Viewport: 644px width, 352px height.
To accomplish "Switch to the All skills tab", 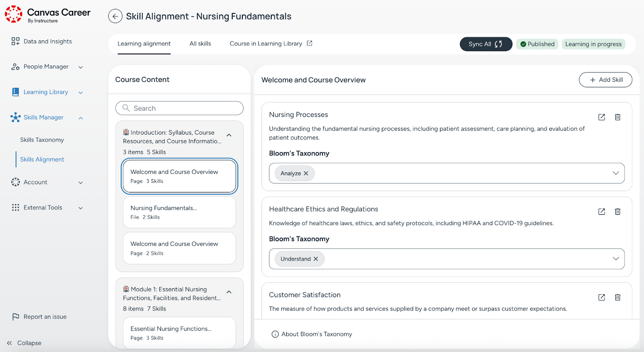I will pos(200,44).
